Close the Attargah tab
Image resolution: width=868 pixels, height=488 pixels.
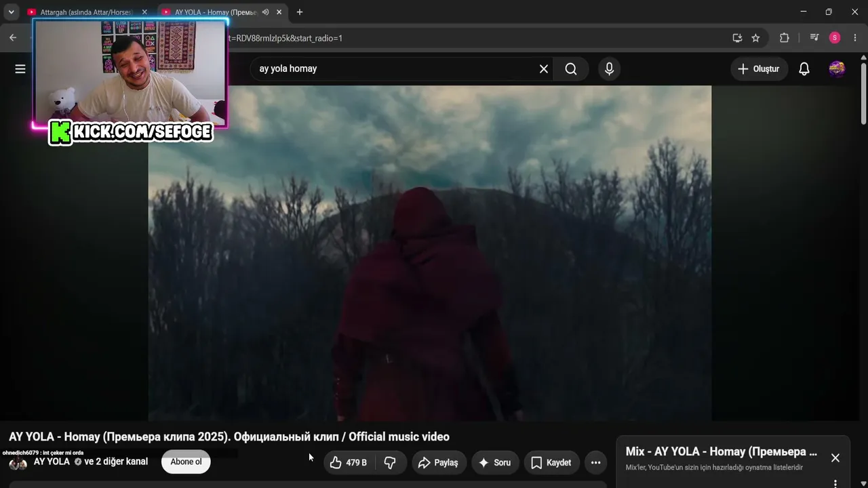pos(144,12)
